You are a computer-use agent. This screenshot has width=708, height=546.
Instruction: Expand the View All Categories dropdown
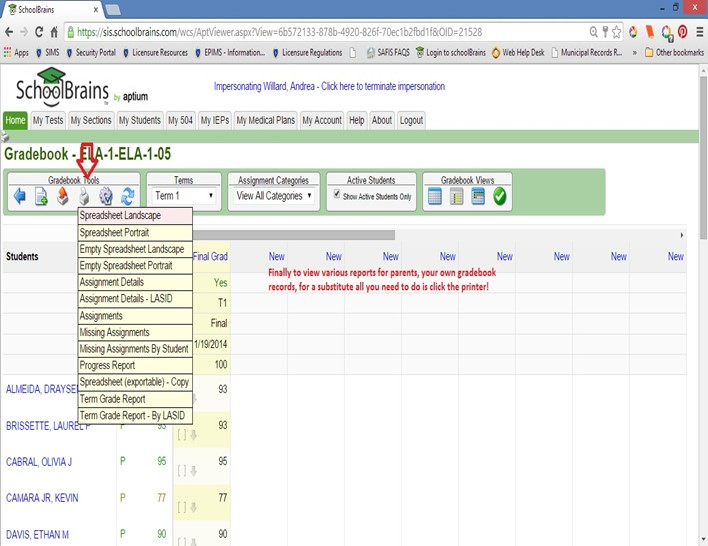pos(275,196)
